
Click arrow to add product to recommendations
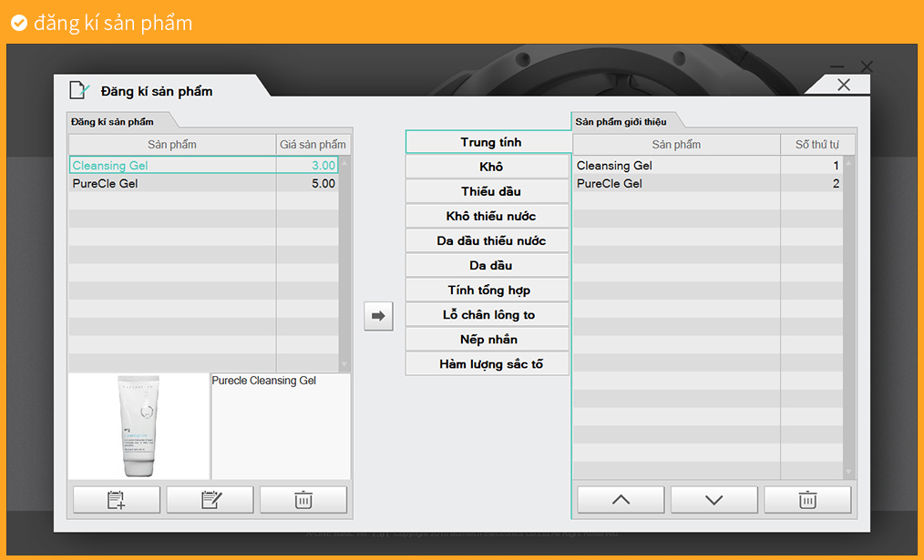(378, 316)
